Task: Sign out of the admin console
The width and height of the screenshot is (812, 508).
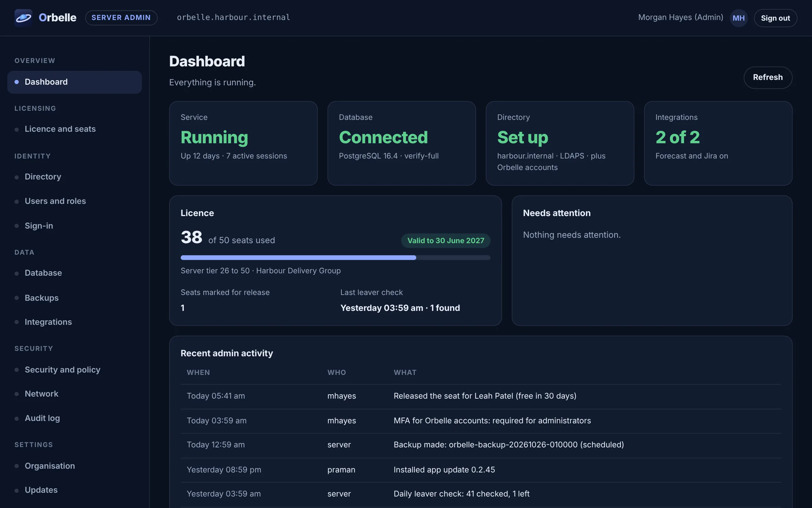Action: click(775, 18)
